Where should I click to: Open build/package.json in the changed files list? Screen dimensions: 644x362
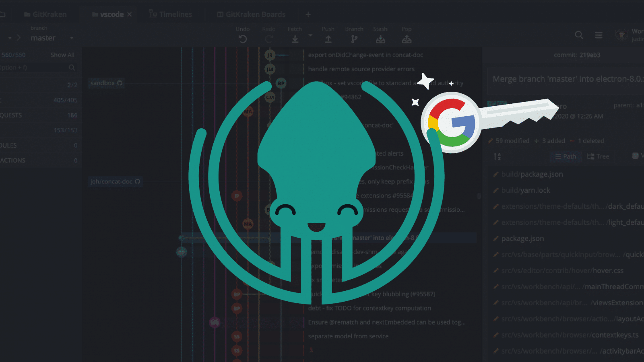pos(532,174)
